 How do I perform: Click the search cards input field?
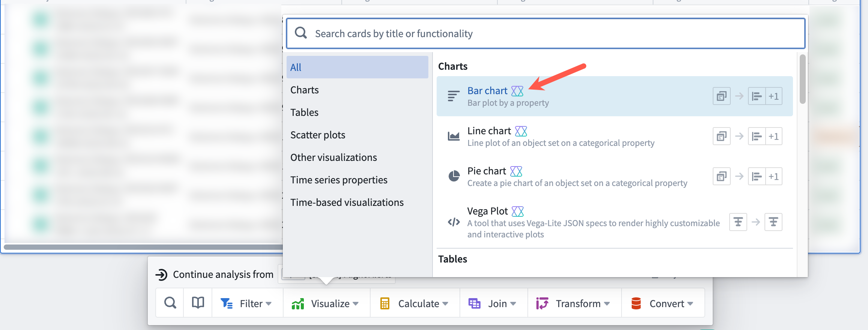click(545, 33)
